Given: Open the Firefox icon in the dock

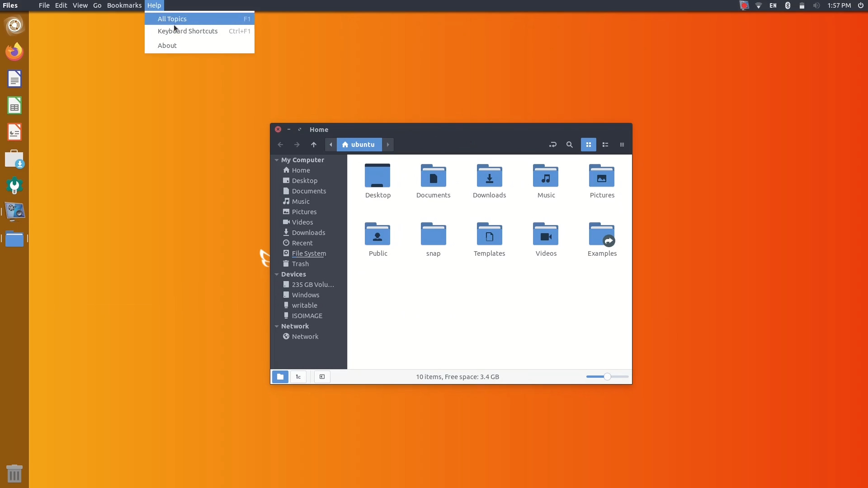Looking at the screenshot, I should click(x=14, y=51).
